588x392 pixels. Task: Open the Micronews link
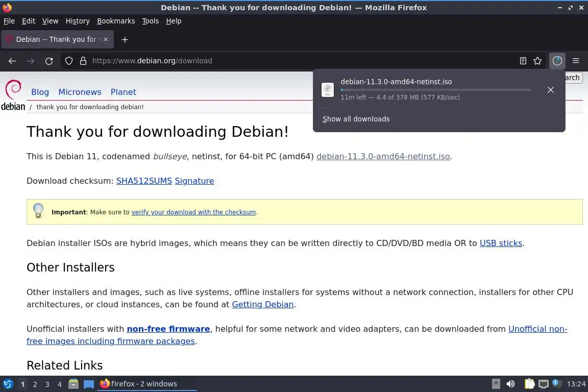click(80, 92)
